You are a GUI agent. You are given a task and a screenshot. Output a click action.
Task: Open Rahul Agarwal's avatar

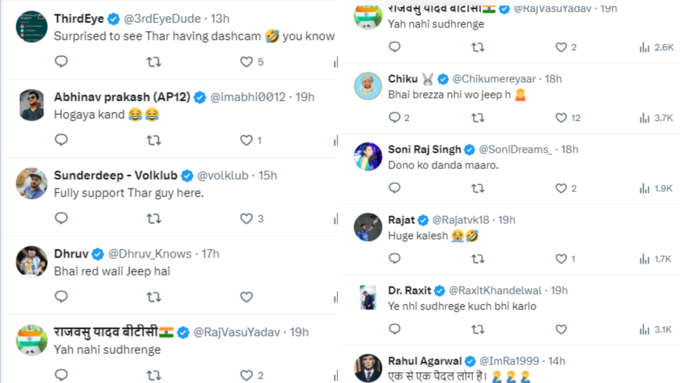pos(368,368)
